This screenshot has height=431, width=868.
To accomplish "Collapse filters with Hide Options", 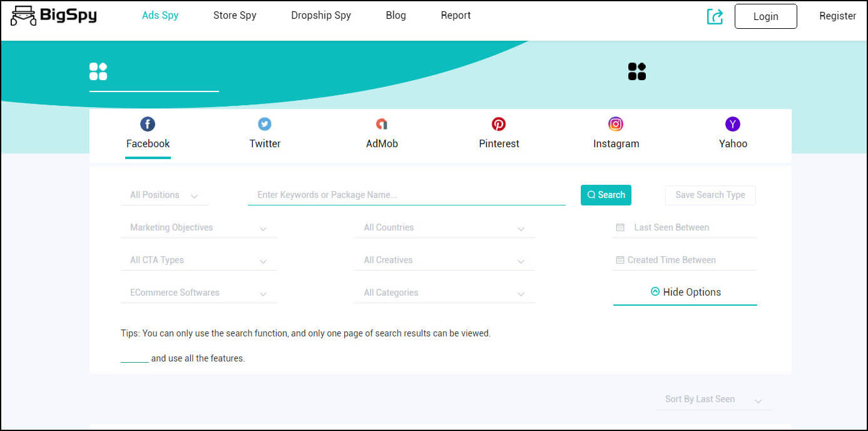I will coord(685,292).
